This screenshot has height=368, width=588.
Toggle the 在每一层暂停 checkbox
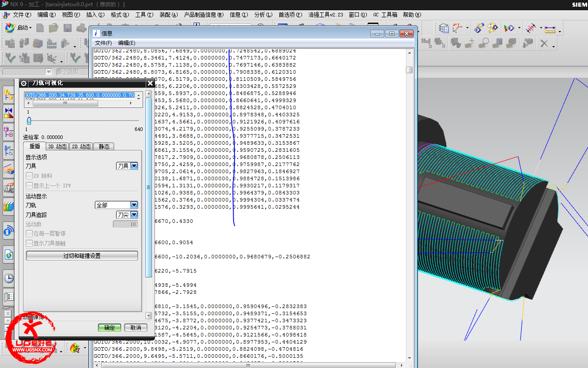(29, 233)
